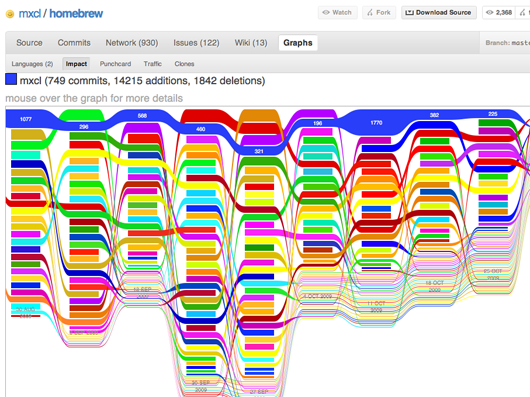Click the Download Source button

click(439, 13)
